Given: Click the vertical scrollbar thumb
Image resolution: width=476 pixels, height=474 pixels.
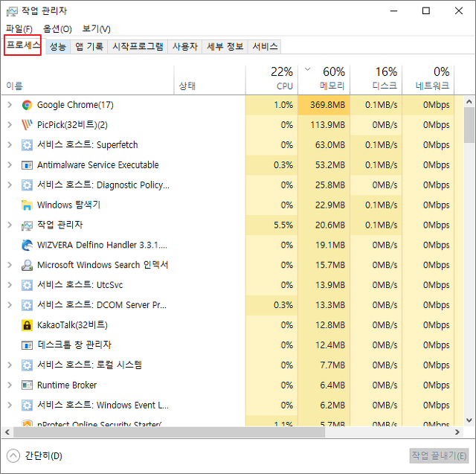Looking at the screenshot, I should (x=469, y=125).
